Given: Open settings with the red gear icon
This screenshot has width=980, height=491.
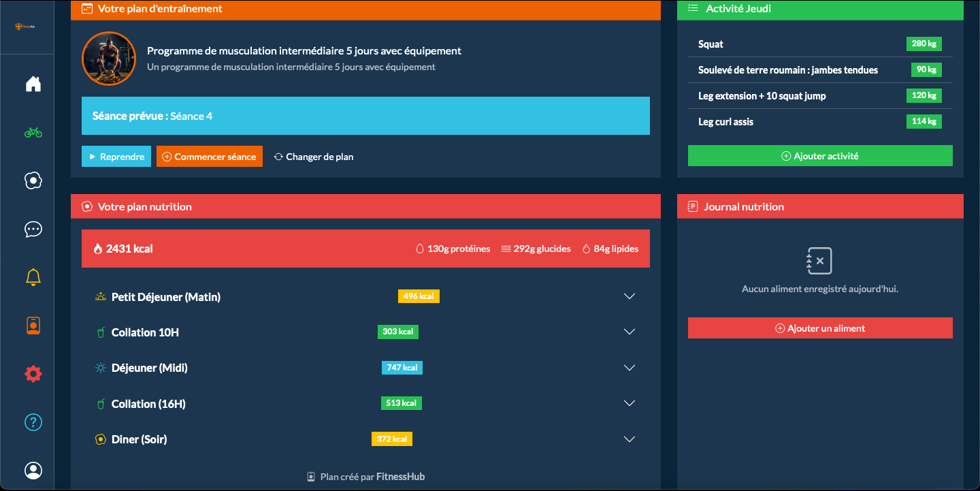Looking at the screenshot, I should tap(33, 373).
